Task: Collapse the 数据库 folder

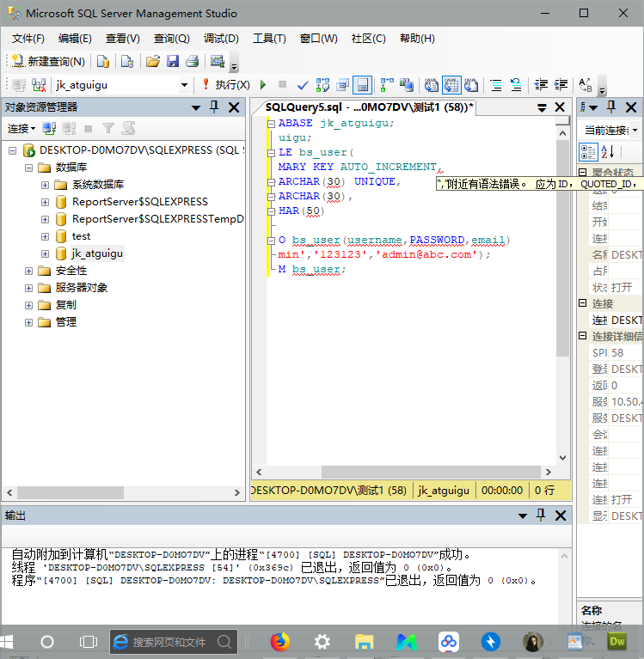Action: pyautogui.click(x=28, y=168)
